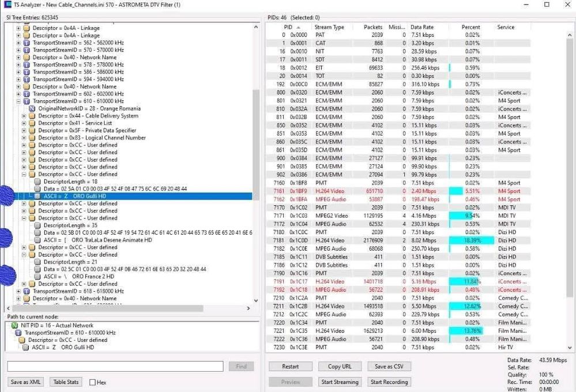Click the Service List descriptor folder icon
Viewport: 576px width, 392px height.
32,123
